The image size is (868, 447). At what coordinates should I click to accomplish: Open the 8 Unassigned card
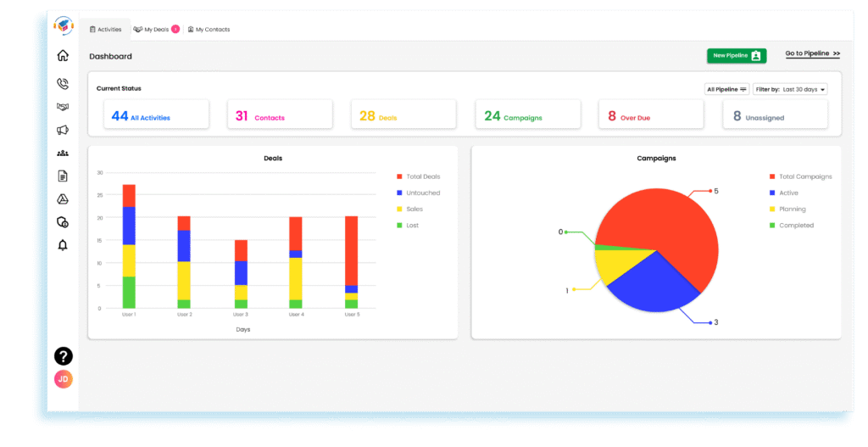(x=776, y=115)
